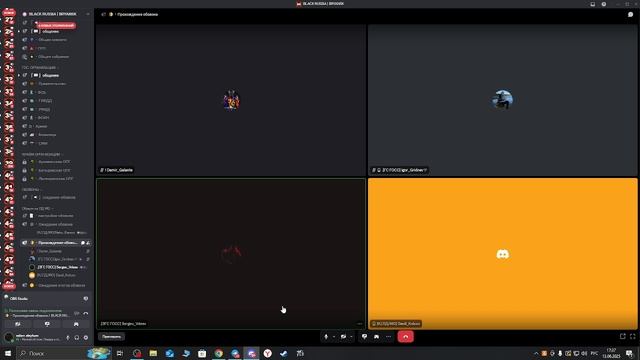Open Yandex Browser from the taskbar

(267, 353)
